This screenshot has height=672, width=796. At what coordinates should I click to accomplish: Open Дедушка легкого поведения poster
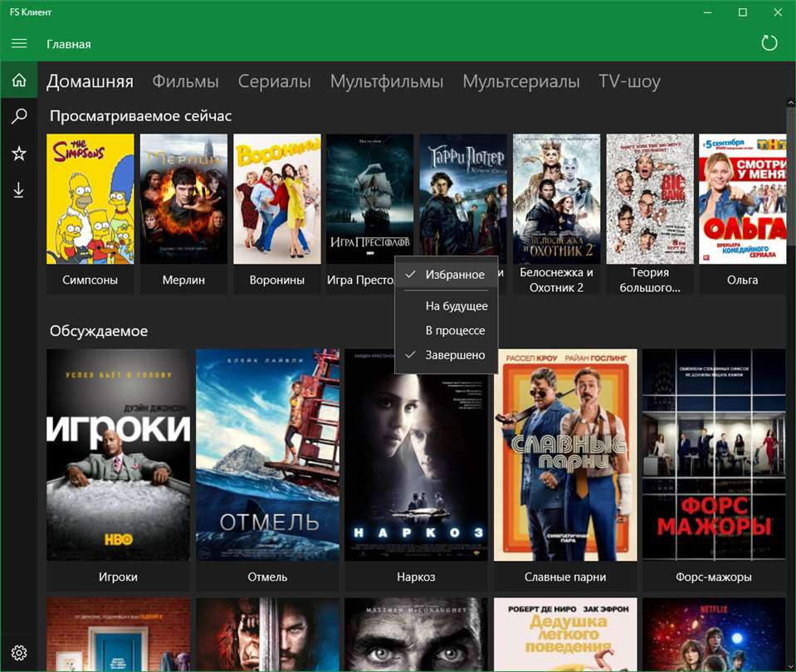(x=565, y=635)
